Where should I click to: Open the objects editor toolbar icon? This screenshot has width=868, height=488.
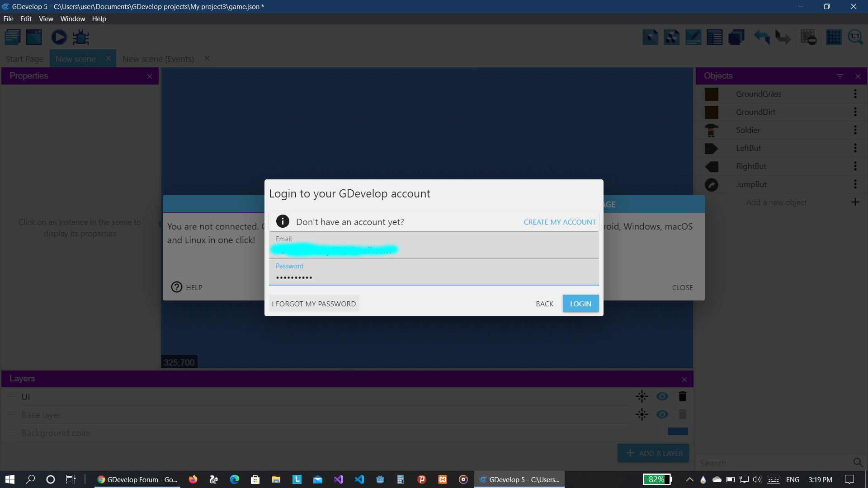(x=650, y=37)
